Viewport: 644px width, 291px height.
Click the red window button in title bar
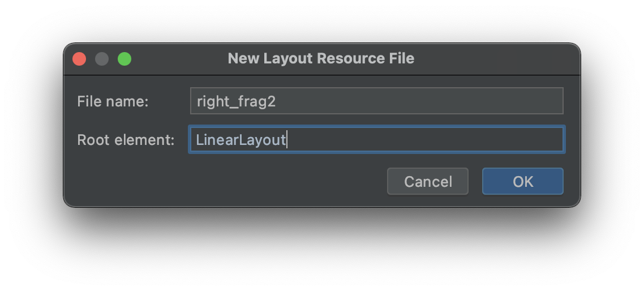click(x=79, y=59)
